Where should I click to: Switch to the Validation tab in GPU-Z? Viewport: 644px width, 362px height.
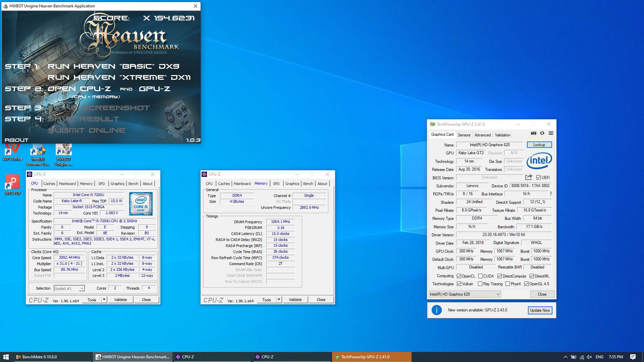(x=502, y=135)
